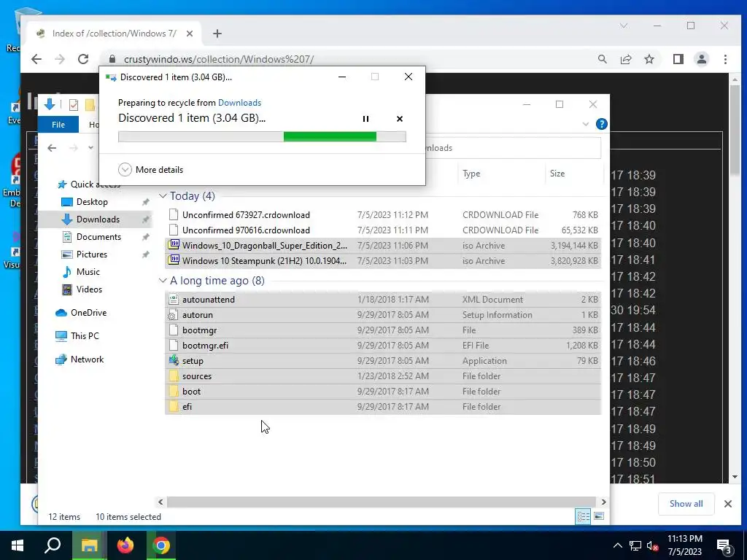Click the Chrome back arrow
The height and width of the screenshot is (560, 747).
36,59
